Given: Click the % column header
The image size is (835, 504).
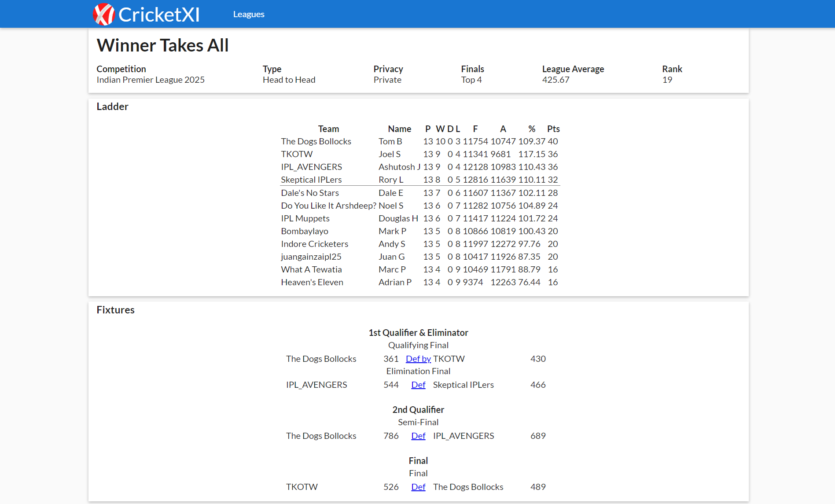Looking at the screenshot, I should coord(532,129).
